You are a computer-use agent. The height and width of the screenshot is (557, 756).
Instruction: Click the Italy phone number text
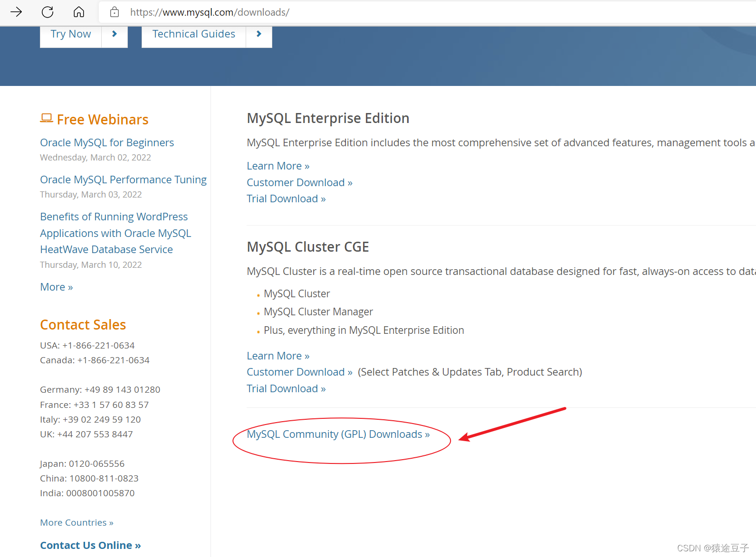90,419
